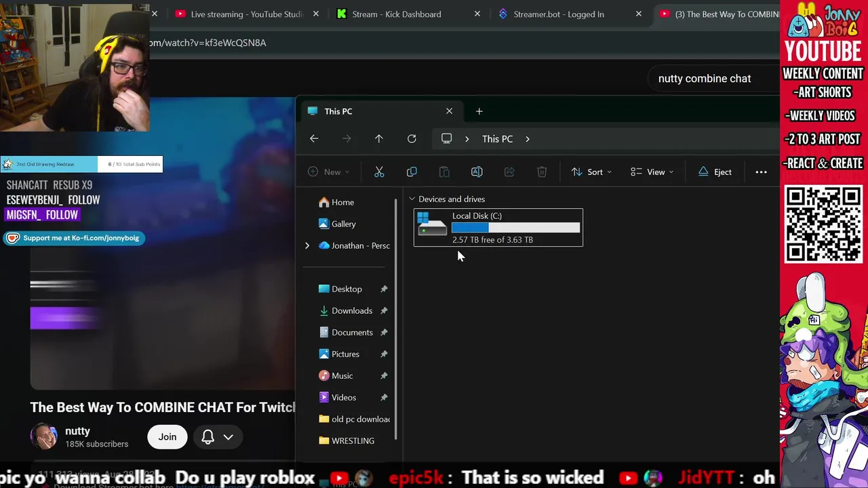Switch to Stream - Kick Dashboard tab
This screenshot has width=868, height=488.
click(396, 14)
